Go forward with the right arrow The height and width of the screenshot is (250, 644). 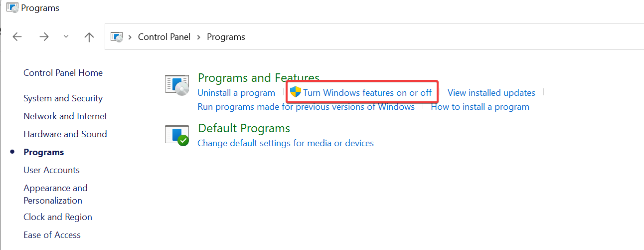[44, 37]
